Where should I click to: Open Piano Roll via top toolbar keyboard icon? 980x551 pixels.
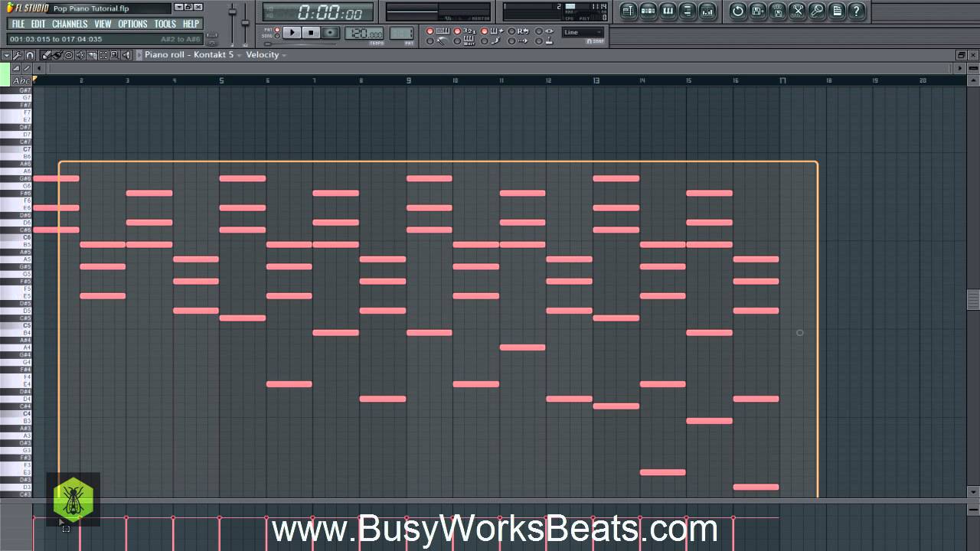pos(668,11)
